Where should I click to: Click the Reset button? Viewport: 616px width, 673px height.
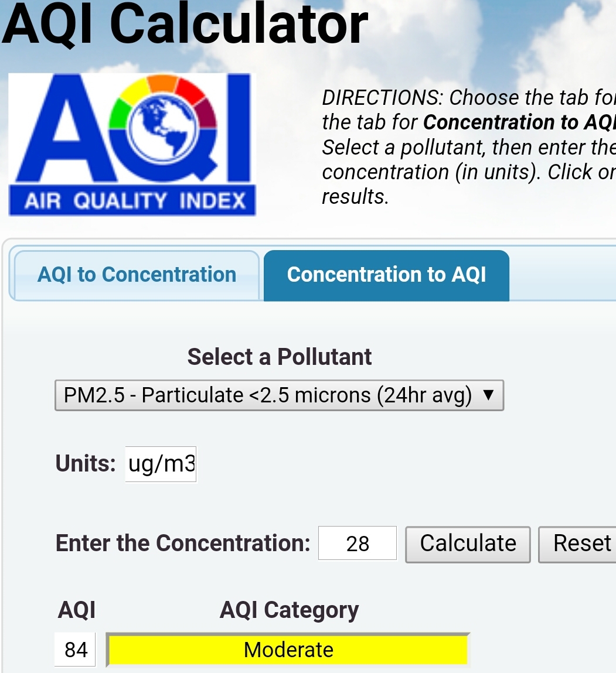(580, 544)
